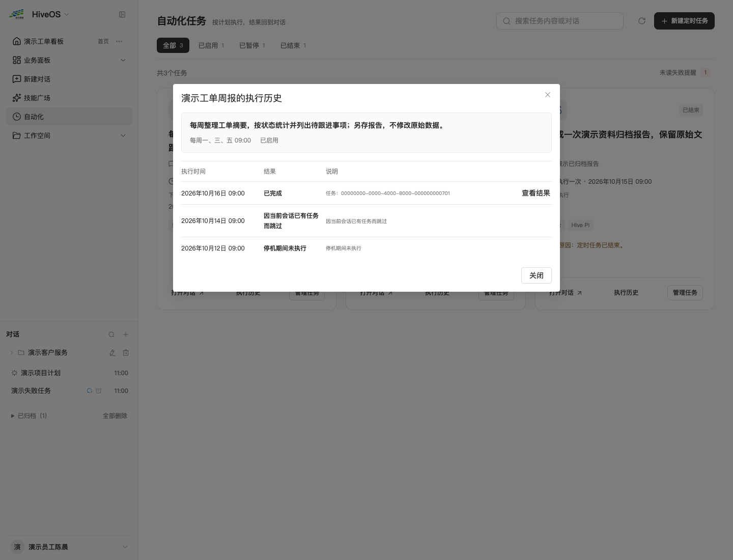This screenshot has width=733, height=560.
Task: Rename 演示客户服务 with the pencil icon
Action: coord(112,352)
